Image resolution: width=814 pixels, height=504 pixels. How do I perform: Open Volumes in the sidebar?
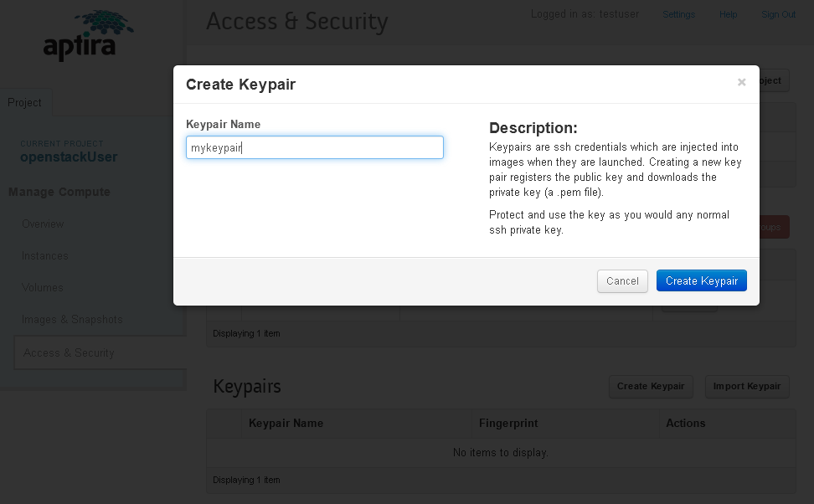[x=42, y=287]
